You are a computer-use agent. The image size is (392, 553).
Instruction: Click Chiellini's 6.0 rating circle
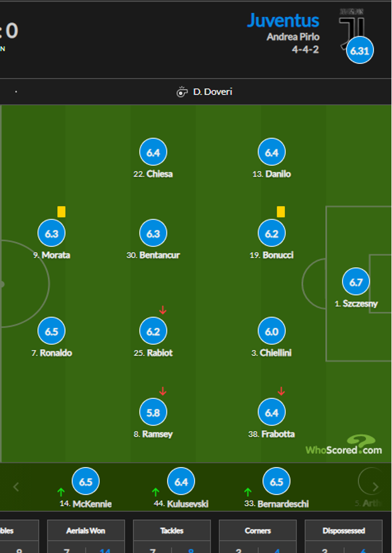tap(272, 331)
